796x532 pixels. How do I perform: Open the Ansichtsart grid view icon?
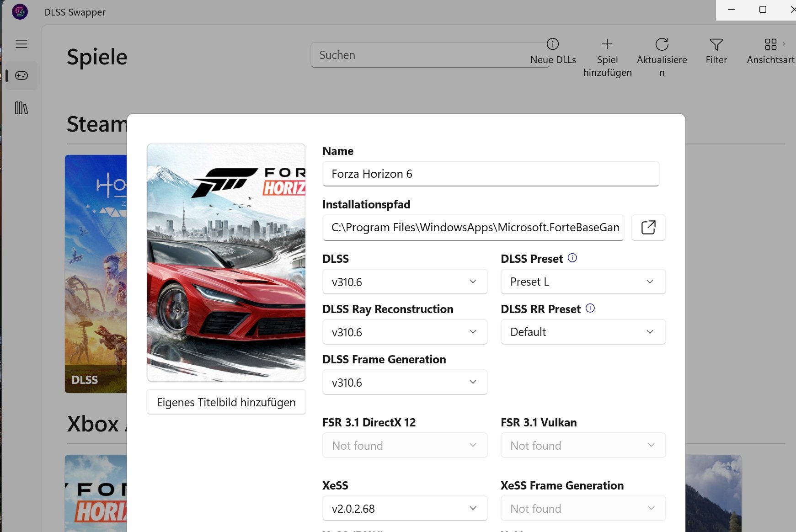tap(771, 44)
